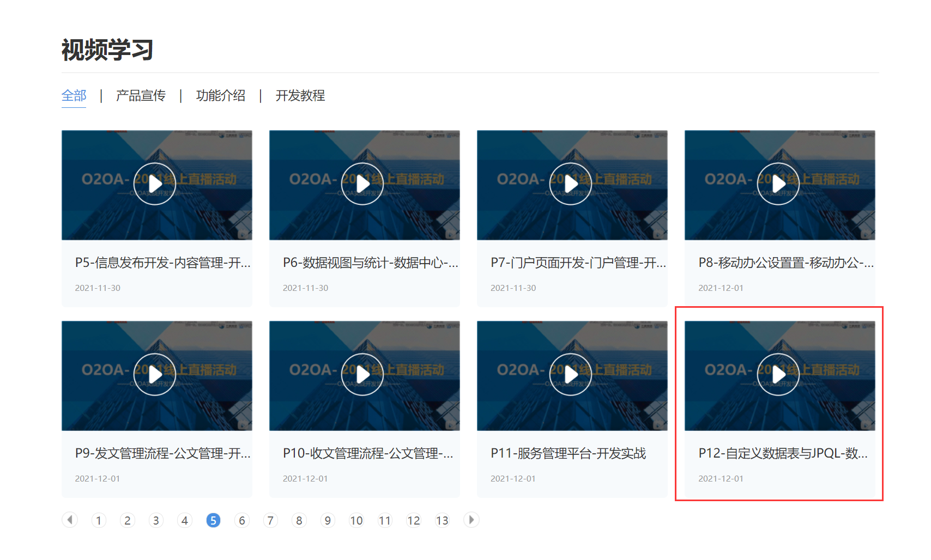This screenshot has height=560, width=931.
Task: Click date 2021-12-01 under P12 video
Action: coord(721,478)
